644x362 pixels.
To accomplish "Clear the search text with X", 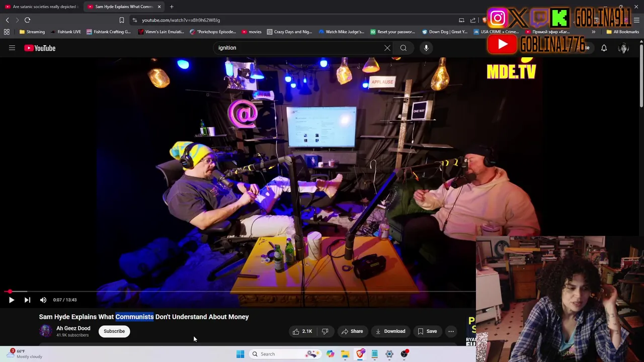I will point(387,48).
